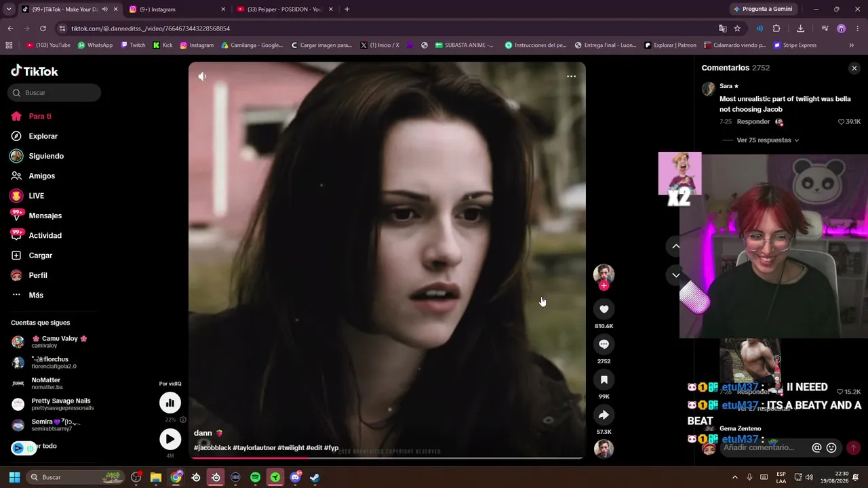The height and width of the screenshot is (488, 868).
Task: Open Steam from the taskbar
Action: [x=315, y=477]
